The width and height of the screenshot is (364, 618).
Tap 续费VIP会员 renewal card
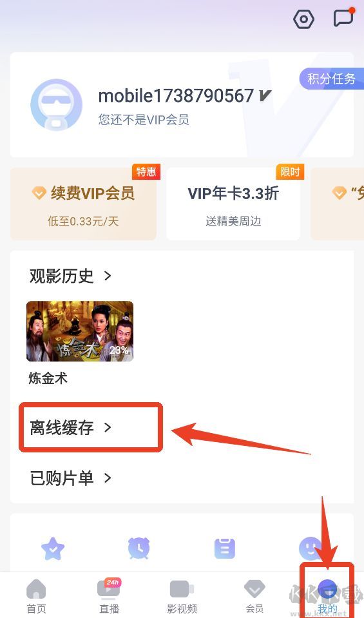(x=83, y=204)
